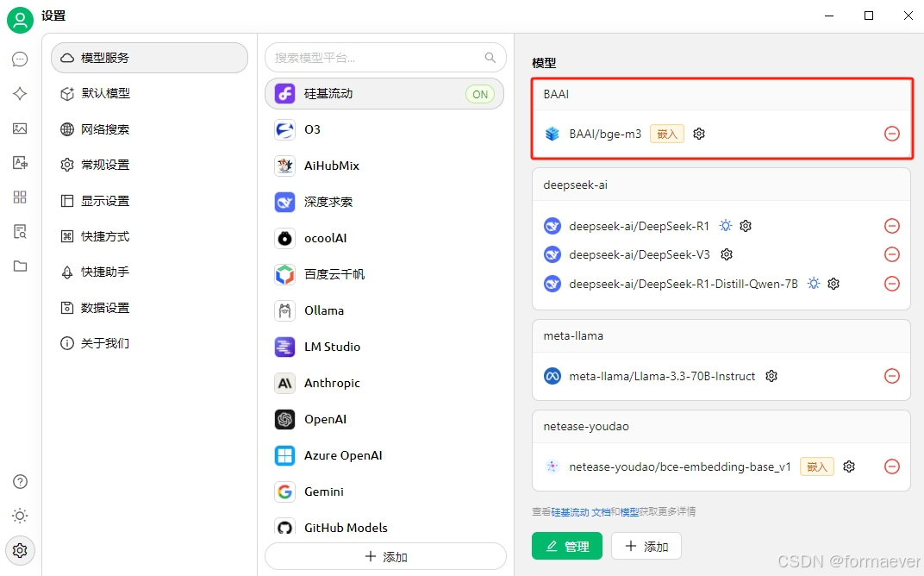Screen dimensions: 924x576
Task: Open settings gear for DeepSeek-R1-Distill-Qwen-7B
Action: (833, 284)
